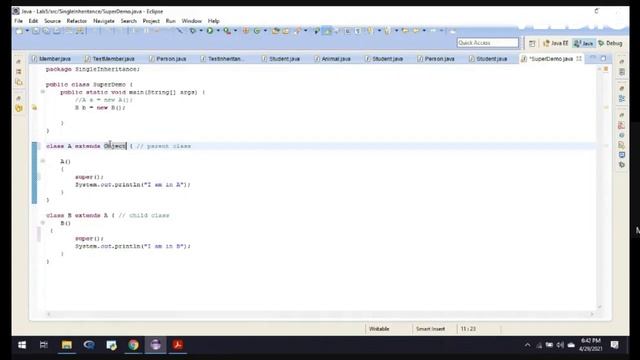Image resolution: width=640 pixels, height=360 pixels.
Task: Click the New Java Class icon
Action: [x=257, y=31]
